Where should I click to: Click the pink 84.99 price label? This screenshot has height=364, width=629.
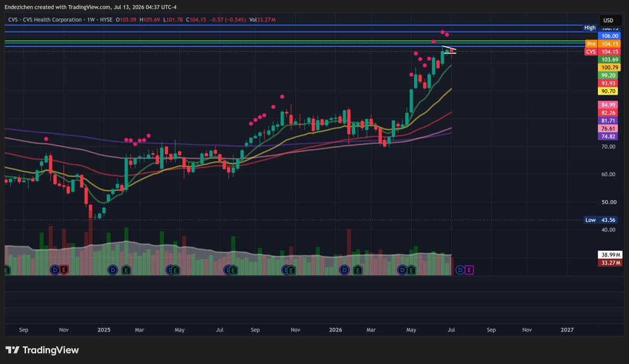pos(608,104)
